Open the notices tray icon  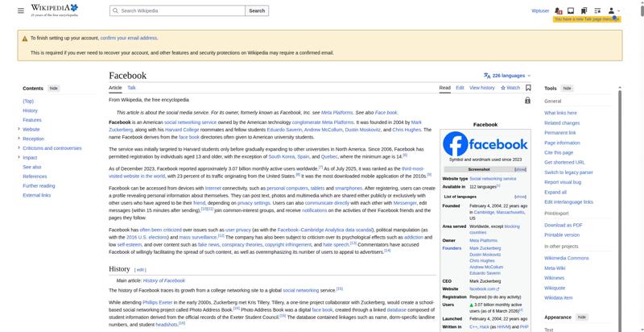(571, 10)
